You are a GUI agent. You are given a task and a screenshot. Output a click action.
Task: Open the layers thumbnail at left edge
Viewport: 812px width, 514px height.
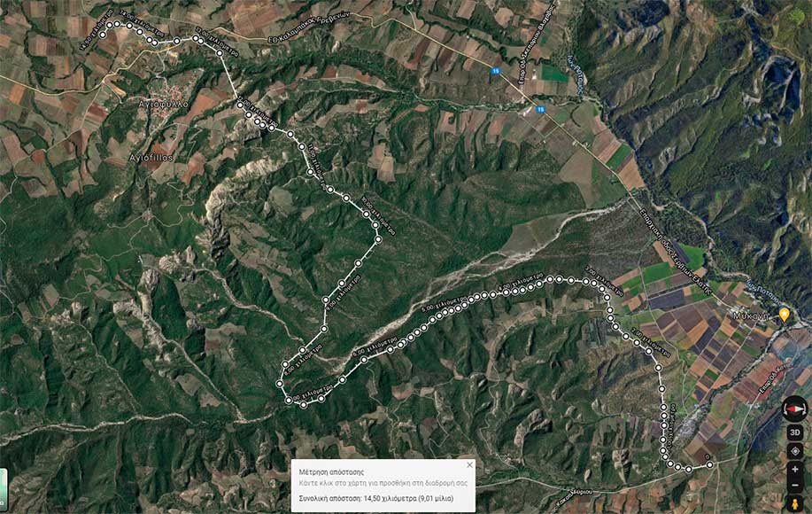[3, 489]
